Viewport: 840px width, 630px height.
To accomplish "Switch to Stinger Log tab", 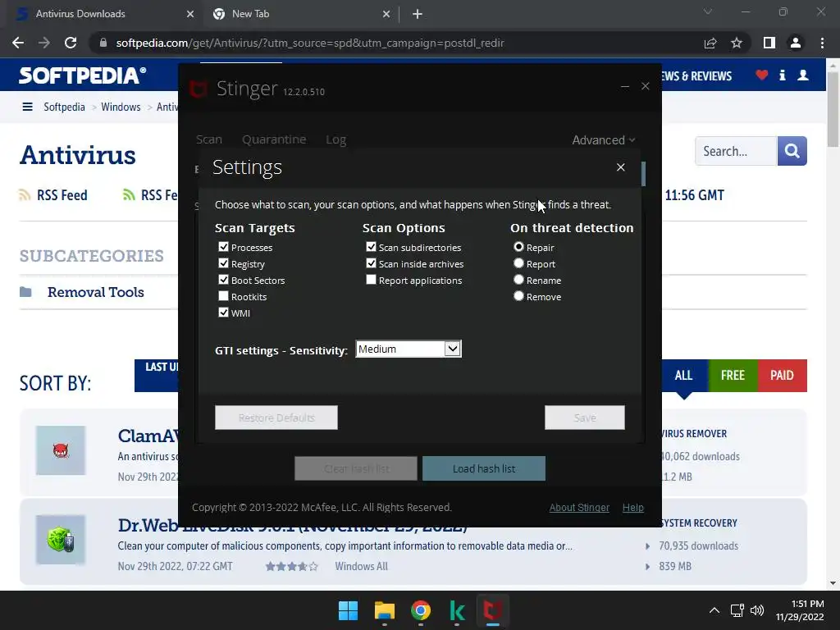I will click(x=336, y=139).
